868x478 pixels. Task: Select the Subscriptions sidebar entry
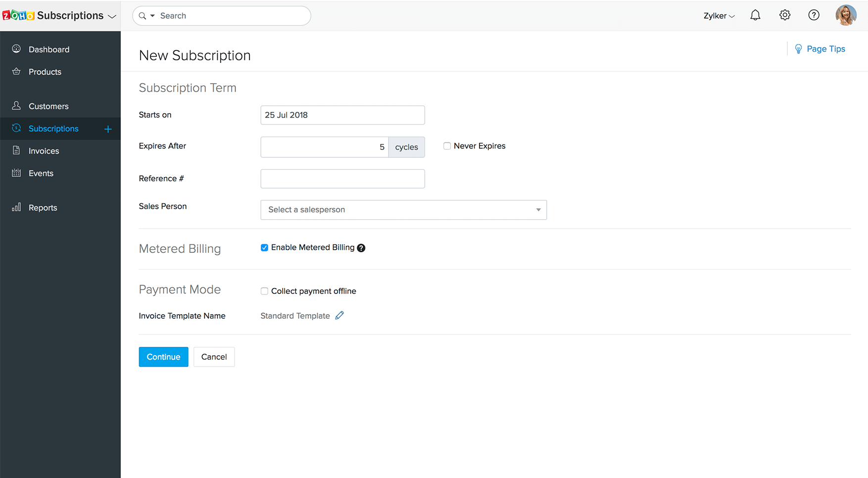point(53,129)
